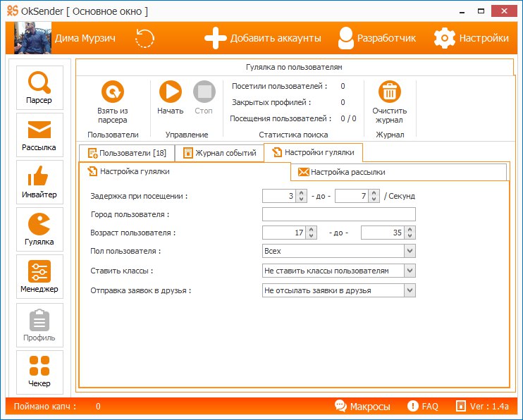Viewport: 523px width, 420px height.
Task: Click the Город пользователя text field
Action: click(338, 214)
